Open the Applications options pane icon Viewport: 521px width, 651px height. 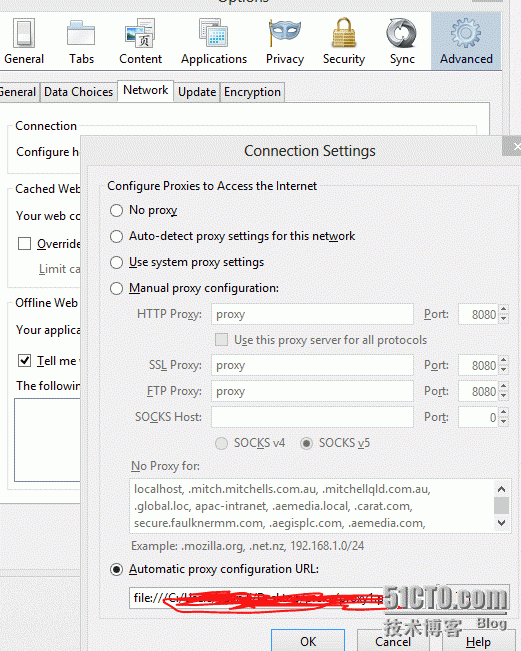[214, 41]
